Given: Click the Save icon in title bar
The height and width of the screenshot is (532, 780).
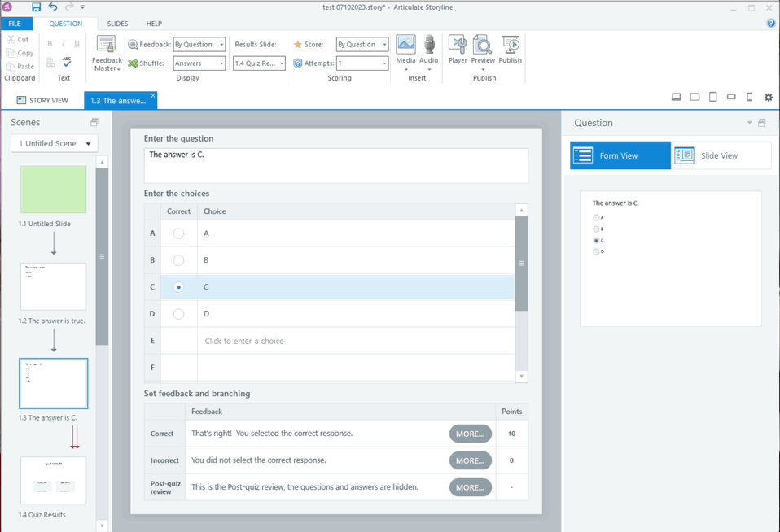Looking at the screenshot, I should pos(36,7).
